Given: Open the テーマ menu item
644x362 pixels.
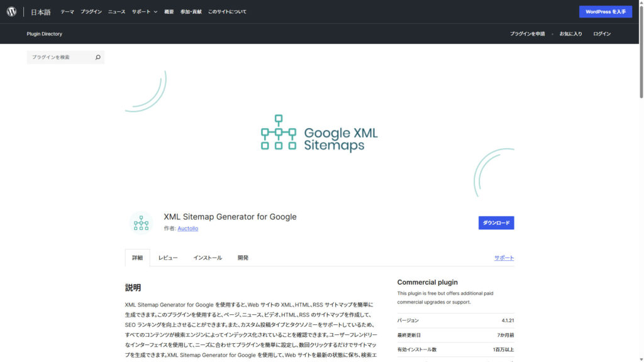Looking at the screenshot, I should [x=67, y=12].
